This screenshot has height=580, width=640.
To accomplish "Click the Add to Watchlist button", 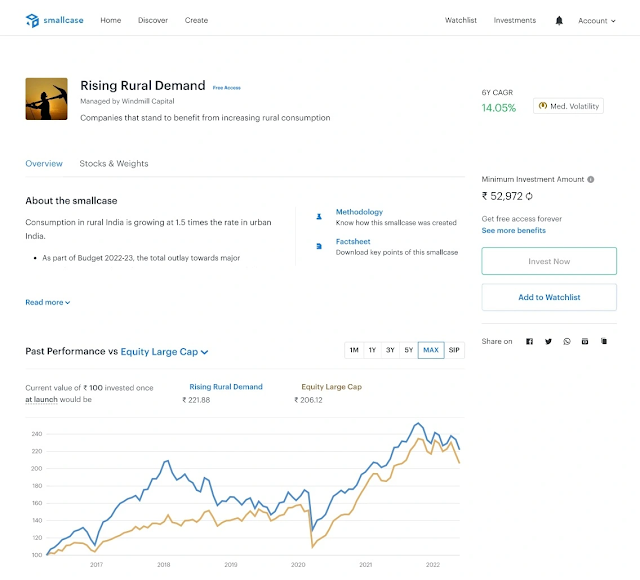I will click(x=549, y=297).
